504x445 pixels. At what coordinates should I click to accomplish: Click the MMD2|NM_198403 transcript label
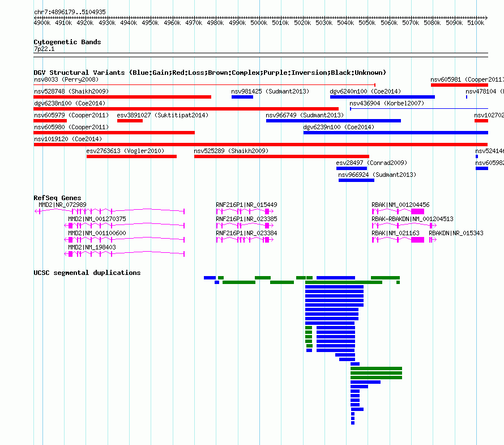click(x=92, y=247)
